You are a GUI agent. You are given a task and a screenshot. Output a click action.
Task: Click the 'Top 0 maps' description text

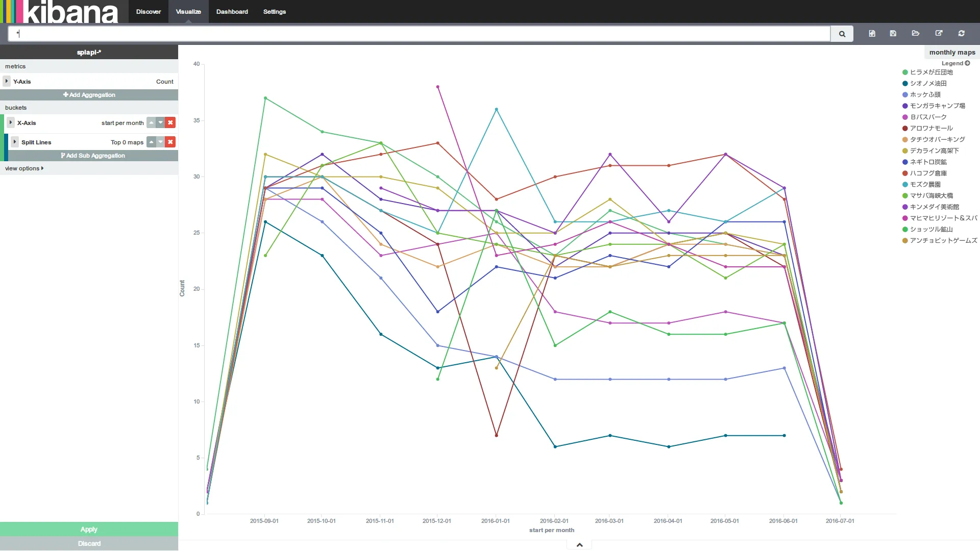tap(127, 142)
